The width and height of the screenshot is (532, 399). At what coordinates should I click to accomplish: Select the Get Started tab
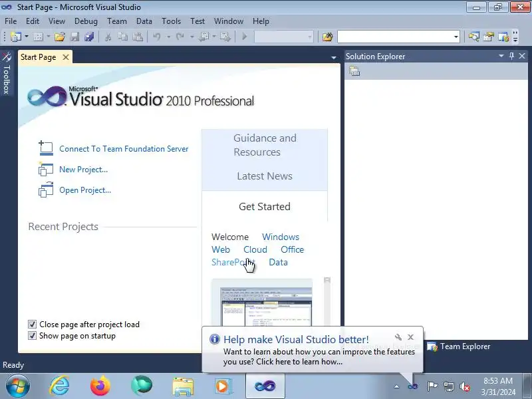[265, 206]
